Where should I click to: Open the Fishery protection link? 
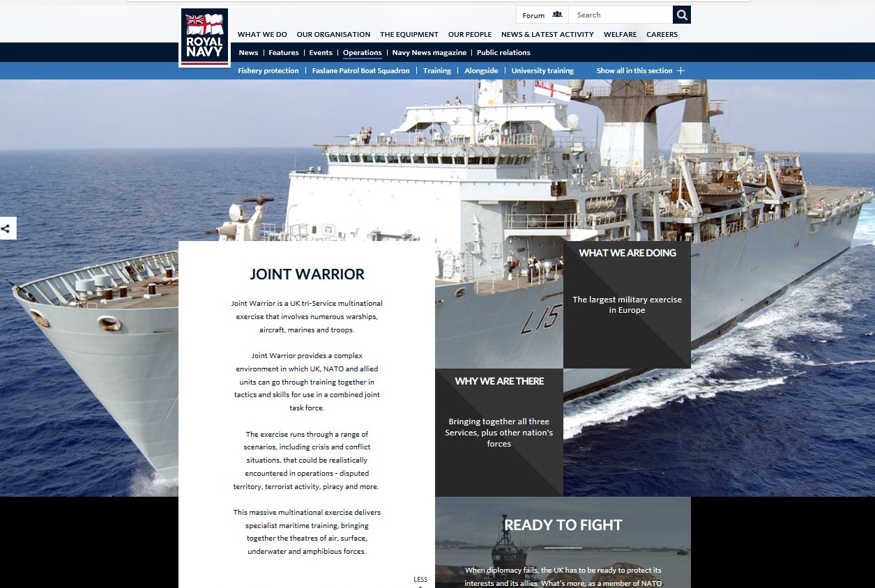pyautogui.click(x=268, y=70)
